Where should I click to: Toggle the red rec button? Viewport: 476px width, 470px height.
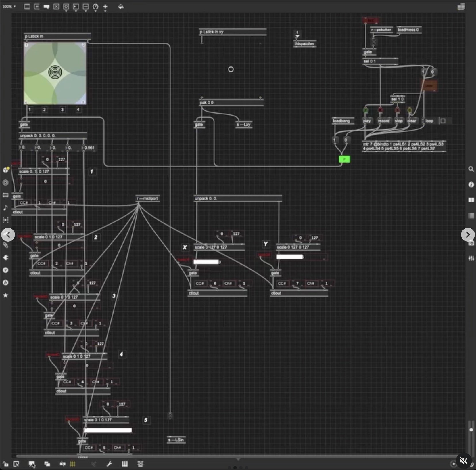pyautogui.click(x=371, y=20)
